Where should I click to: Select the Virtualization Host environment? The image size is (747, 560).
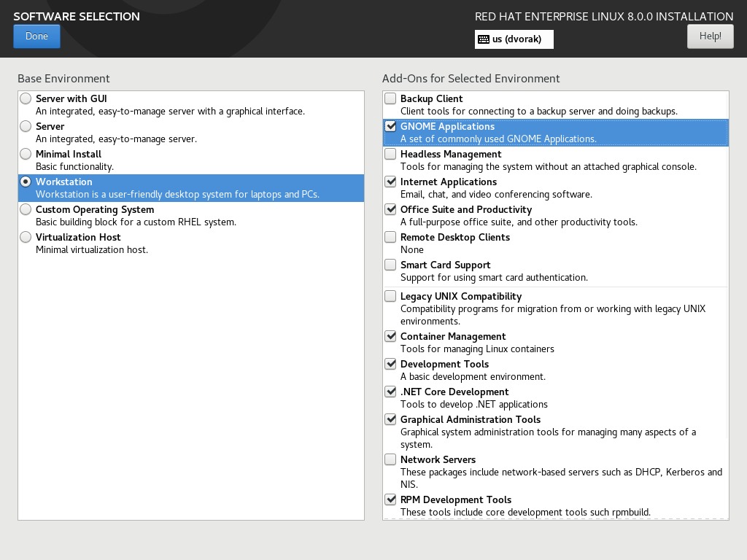pos(26,237)
